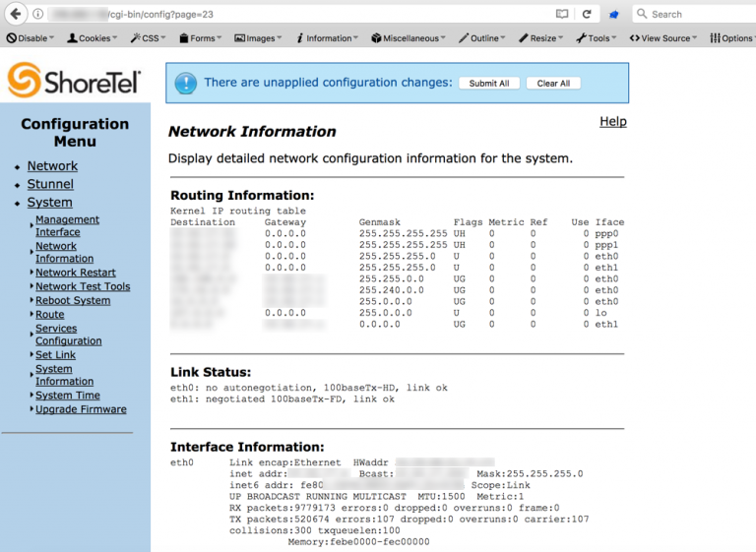Viewport: 756px width, 552px height.
Task: Click the browser back arrow button
Action: click(15, 14)
